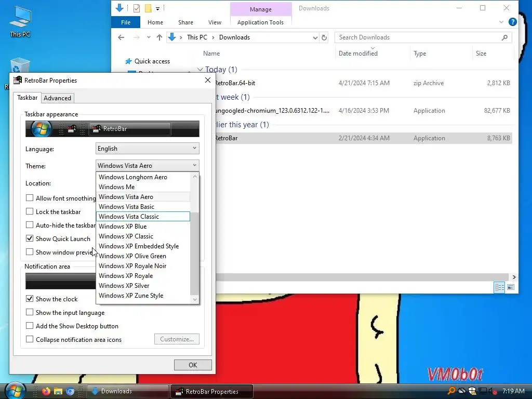Image resolution: width=532 pixels, height=399 pixels.
Task: Enable Allow font smoothing checkbox
Action: click(30, 198)
